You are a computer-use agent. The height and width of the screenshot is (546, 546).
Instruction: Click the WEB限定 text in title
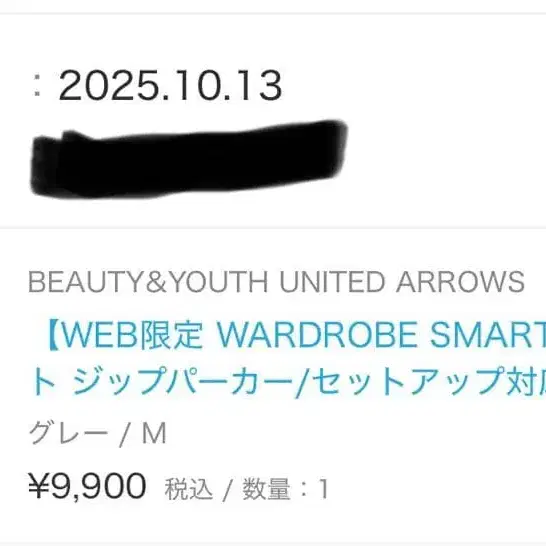pos(132,336)
